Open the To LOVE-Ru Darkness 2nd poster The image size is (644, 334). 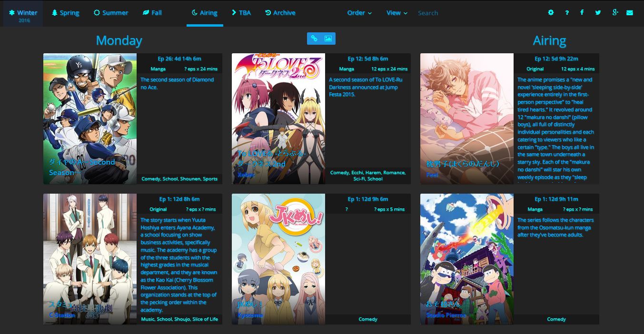click(278, 118)
